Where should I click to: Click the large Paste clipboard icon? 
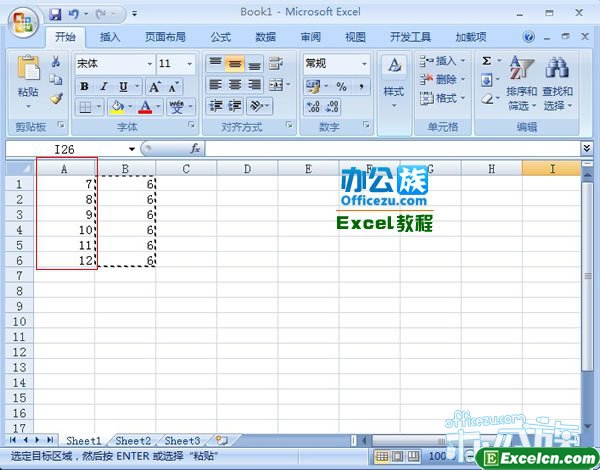point(28,69)
